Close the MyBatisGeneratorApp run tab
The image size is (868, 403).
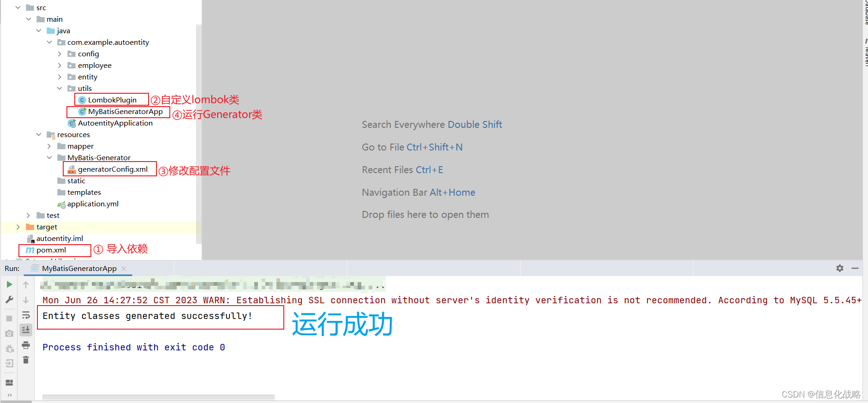(124, 269)
